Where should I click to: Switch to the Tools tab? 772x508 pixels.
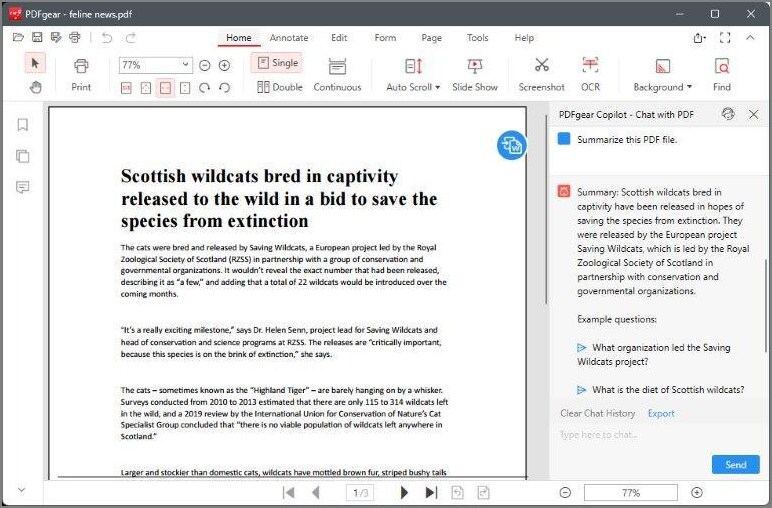[477, 38]
